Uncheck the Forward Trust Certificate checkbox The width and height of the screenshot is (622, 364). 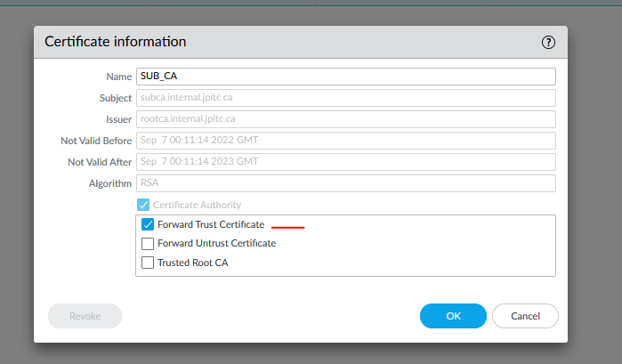pos(148,224)
